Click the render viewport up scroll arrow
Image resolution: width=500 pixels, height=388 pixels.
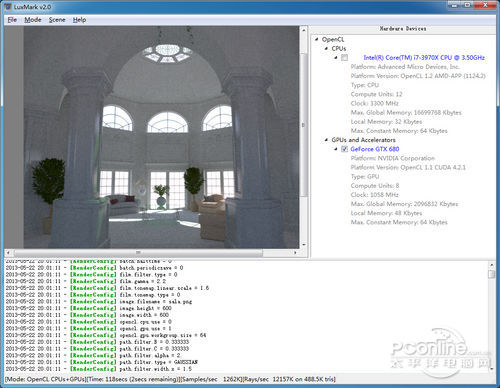(304, 30)
